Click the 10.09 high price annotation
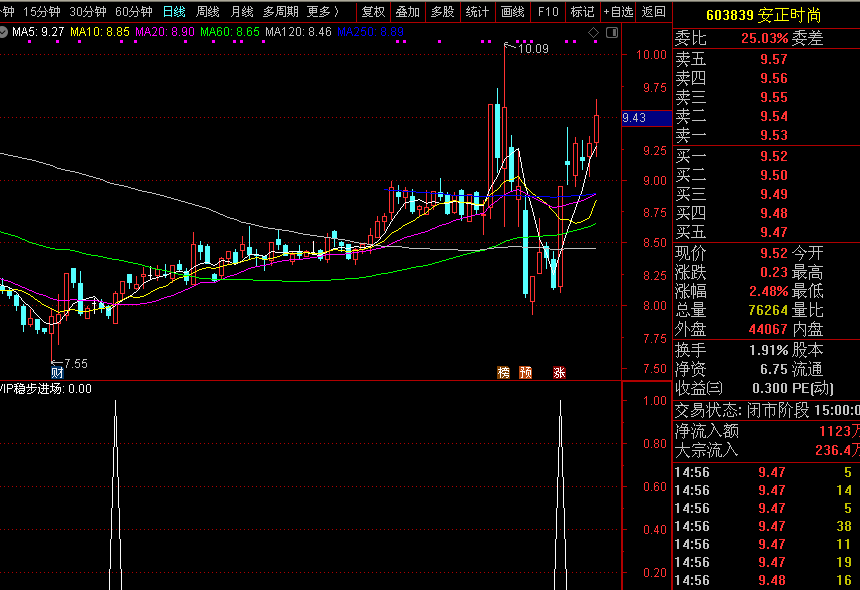This screenshot has height=590, width=860. tap(533, 49)
